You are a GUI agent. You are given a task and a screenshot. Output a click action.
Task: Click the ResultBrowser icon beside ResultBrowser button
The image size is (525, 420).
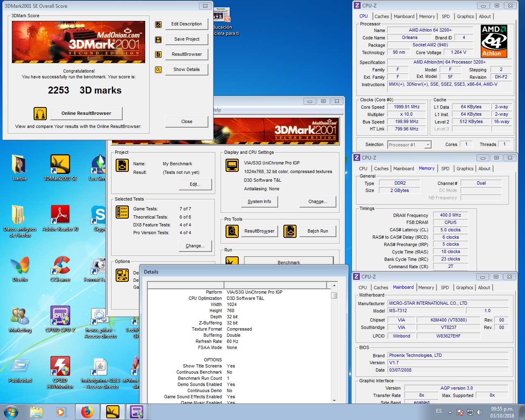click(158, 55)
